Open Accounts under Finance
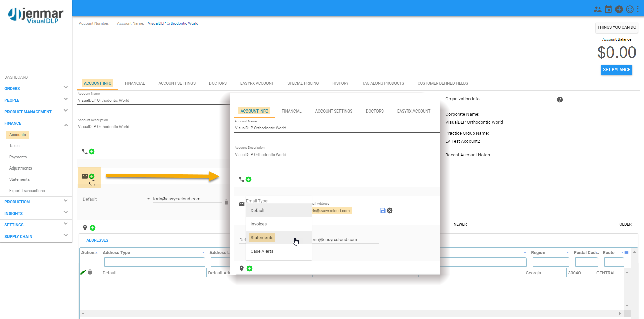The width and height of the screenshot is (644, 319). pos(17,135)
